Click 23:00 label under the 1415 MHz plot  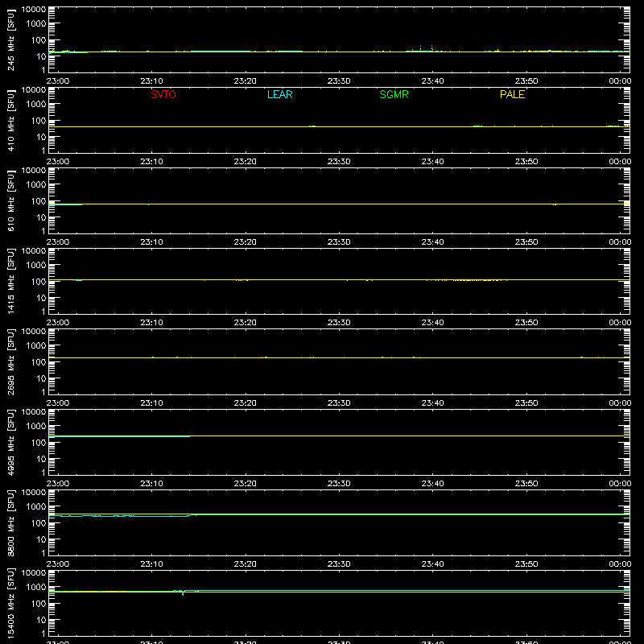pyautogui.click(x=58, y=323)
